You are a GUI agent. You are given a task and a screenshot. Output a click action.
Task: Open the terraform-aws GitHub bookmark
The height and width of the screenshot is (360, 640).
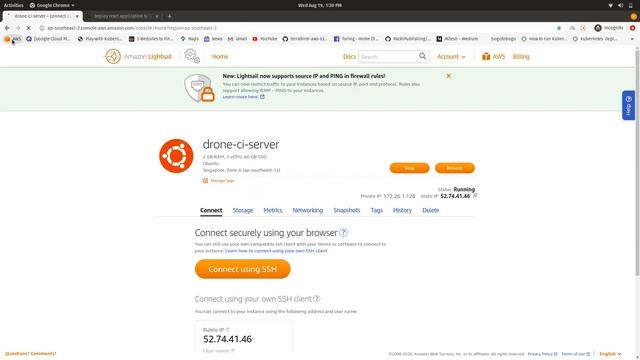click(x=305, y=39)
